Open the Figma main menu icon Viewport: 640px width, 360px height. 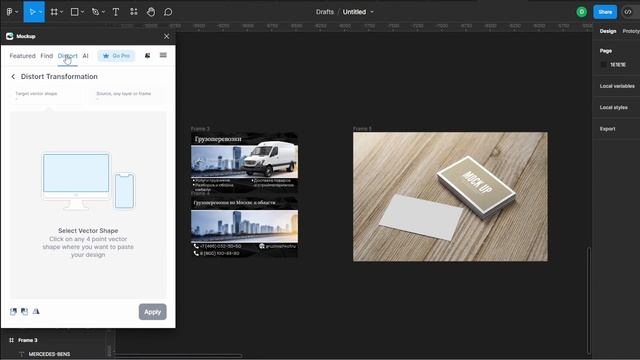9,12
